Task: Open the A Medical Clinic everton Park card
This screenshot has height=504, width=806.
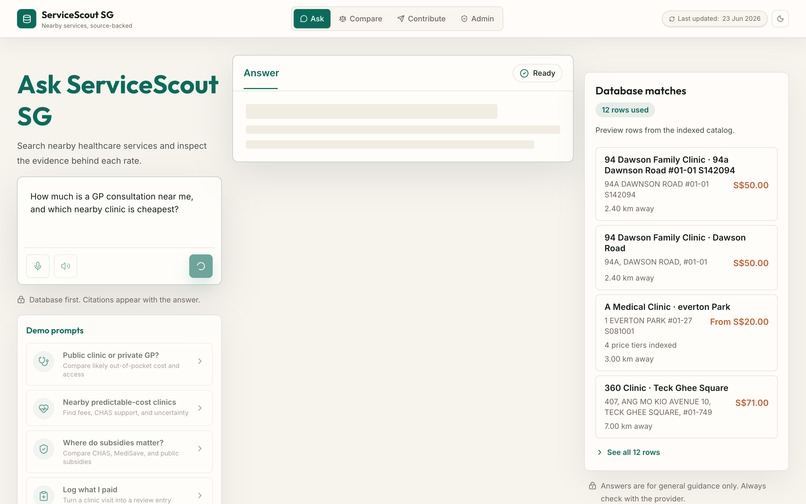Action: tap(686, 333)
